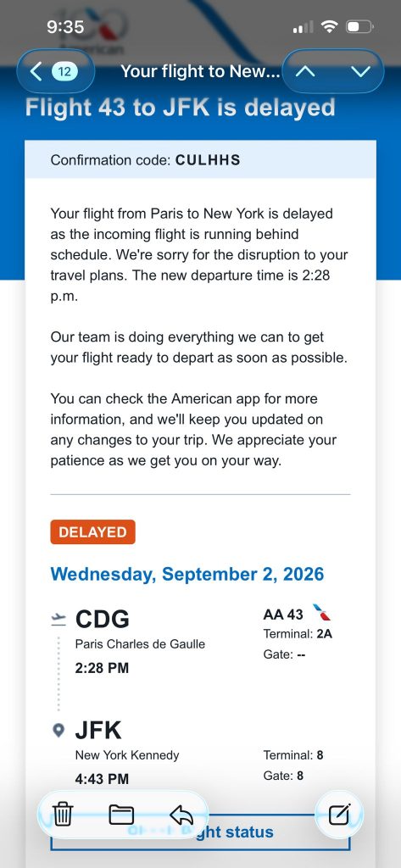401x868 pixels.
Task: Tap the email subject title in header
Action: tap(200, 71)
